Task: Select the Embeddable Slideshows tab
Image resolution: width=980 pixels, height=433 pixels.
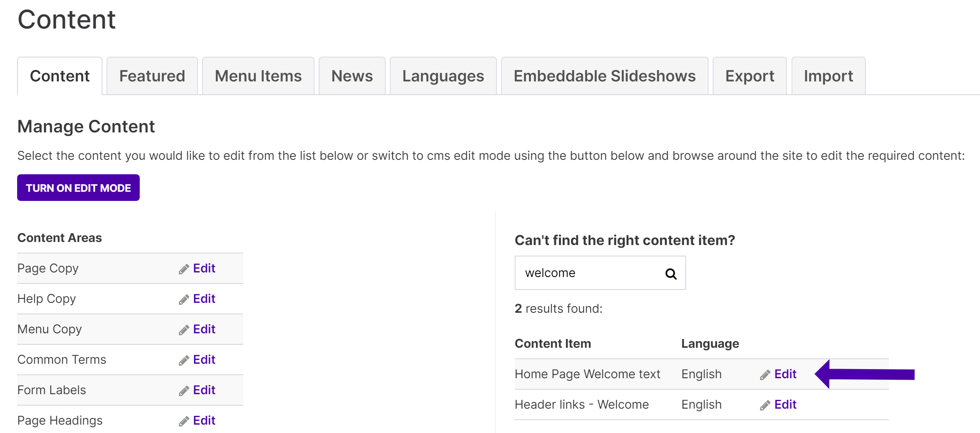Action: pyautogui.click(x=605, y=76)
